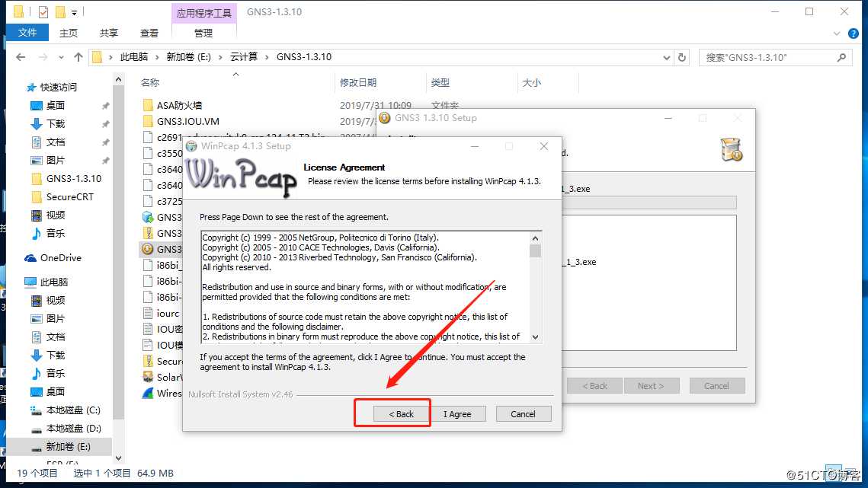Cancel the WinPcap 4.1.3 Setup
The image size is (868, 488).
tap(523, 414)
